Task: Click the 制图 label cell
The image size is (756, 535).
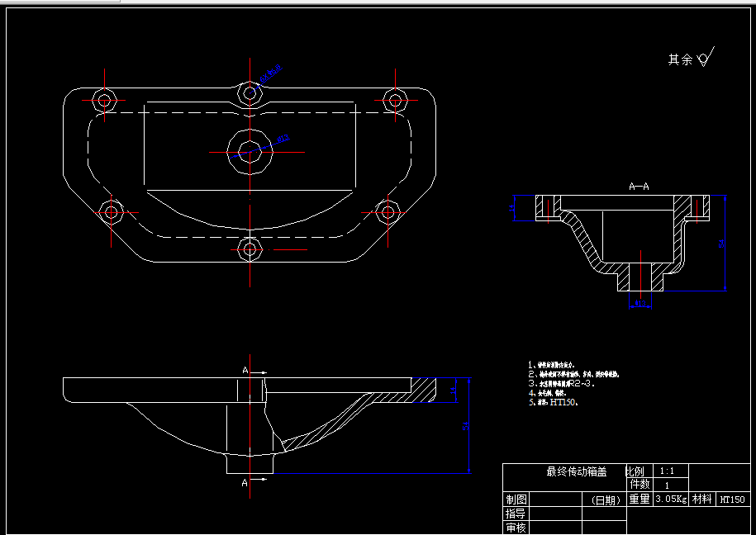Action: [516, 499]
